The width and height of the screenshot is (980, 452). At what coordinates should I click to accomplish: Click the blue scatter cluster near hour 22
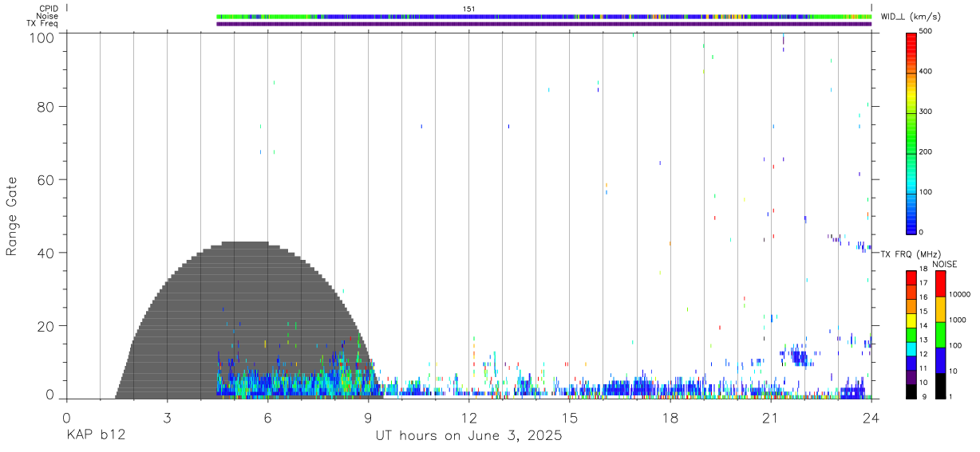[x=798, y=356]
